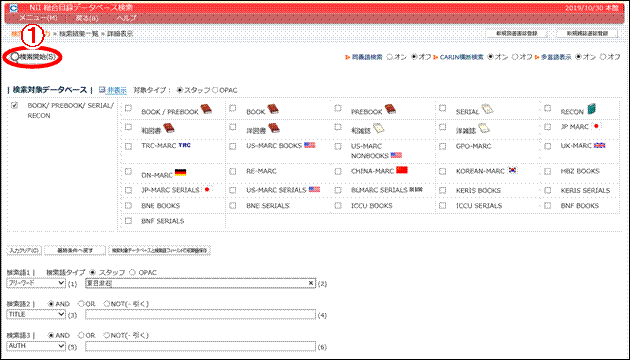Click the journal icon beside SERIAL
This screenshot has width=630, height=360.
pyautogui.click(x=487, y=109)
